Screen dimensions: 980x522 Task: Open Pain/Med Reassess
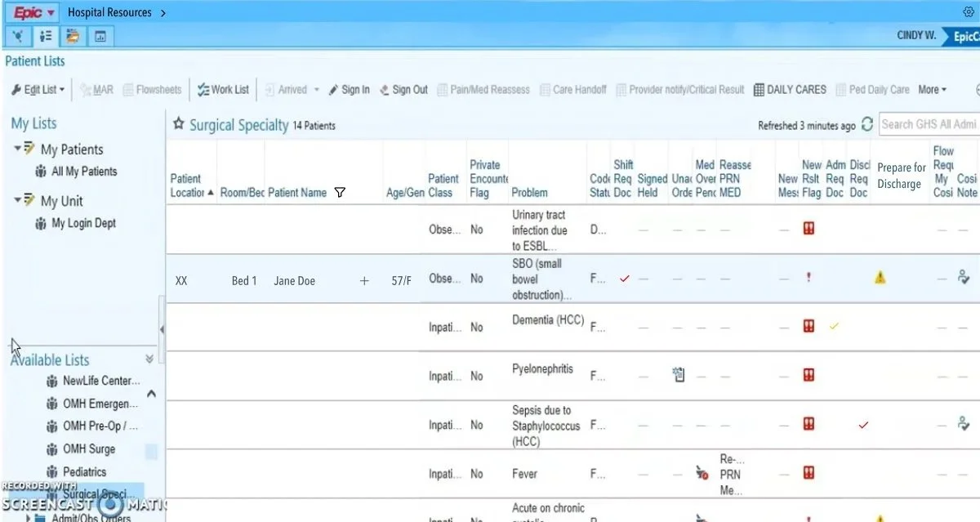(x=483, y=90)
